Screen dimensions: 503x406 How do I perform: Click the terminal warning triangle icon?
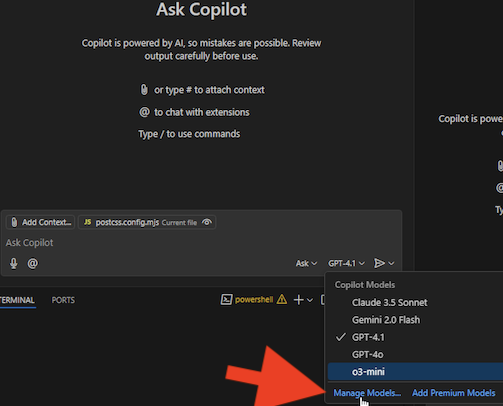tap(282, 299)
